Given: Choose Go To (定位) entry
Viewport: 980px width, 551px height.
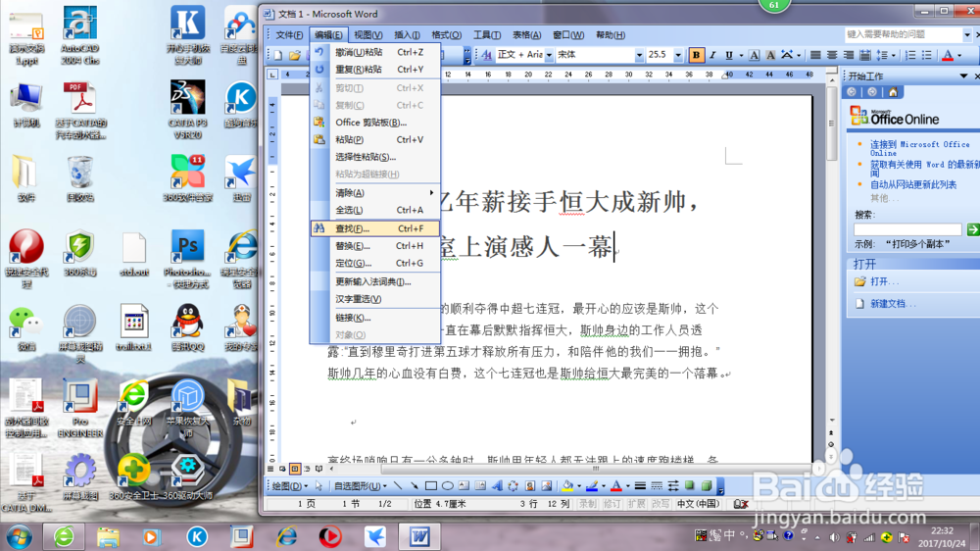Looking at the screenshot, I should [375, 264].
